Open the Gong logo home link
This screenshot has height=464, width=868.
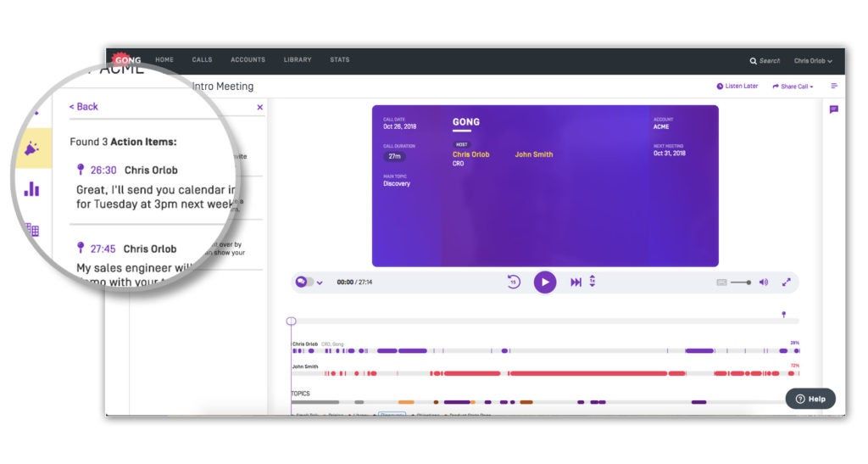click(x=127, y=59)
